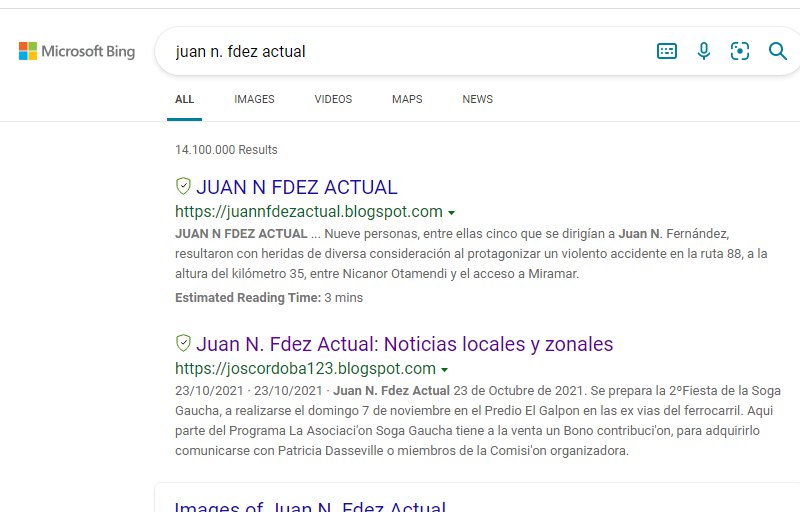Screen dimensions: 800x512
Task: Click the Microsoft Bing logo
Action: (x=77, y=51)
